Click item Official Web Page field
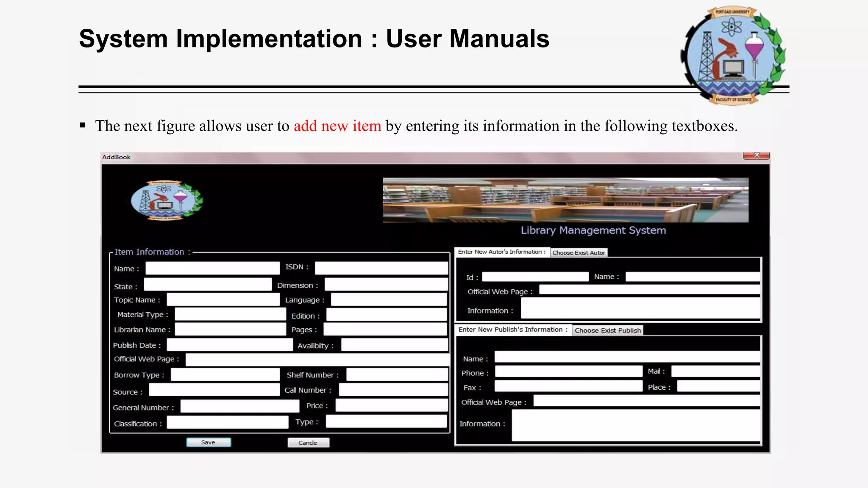 [x=317, y=360]
